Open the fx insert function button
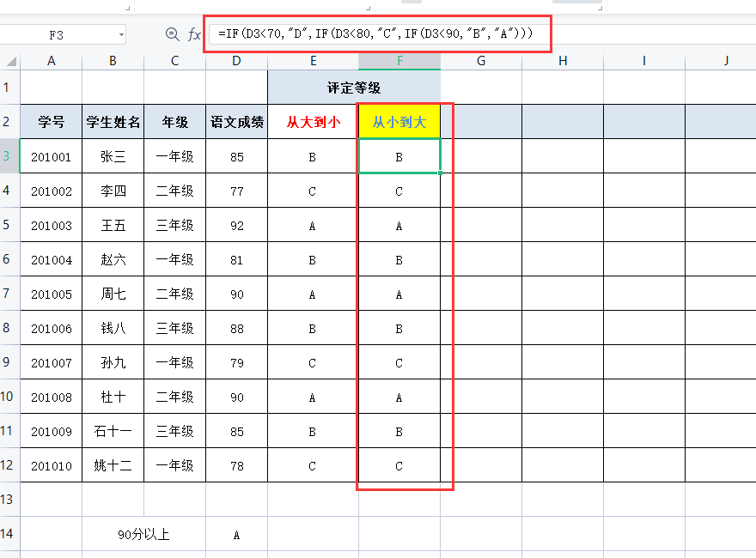The image size is (756, 558). pyautogui.click(x=194, y=34)
